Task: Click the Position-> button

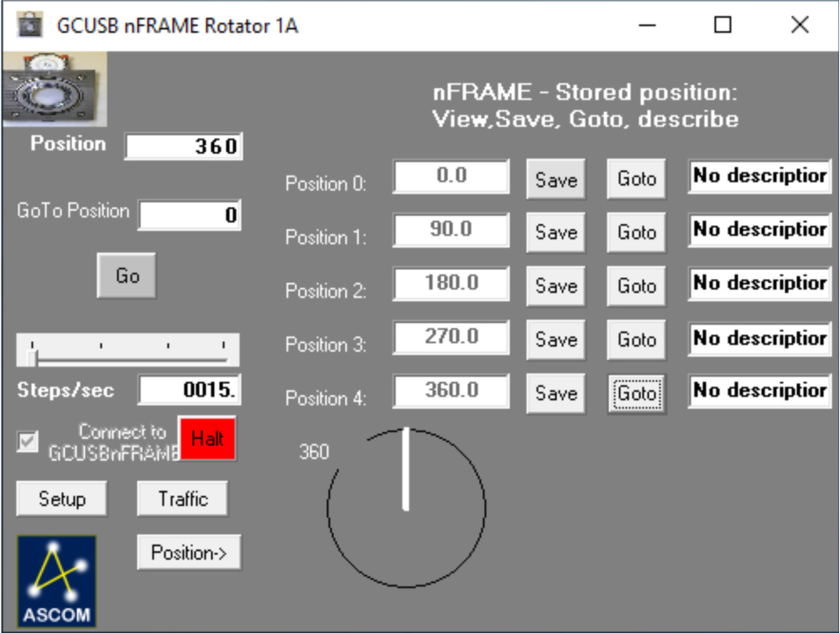Action: pos(189,552)
